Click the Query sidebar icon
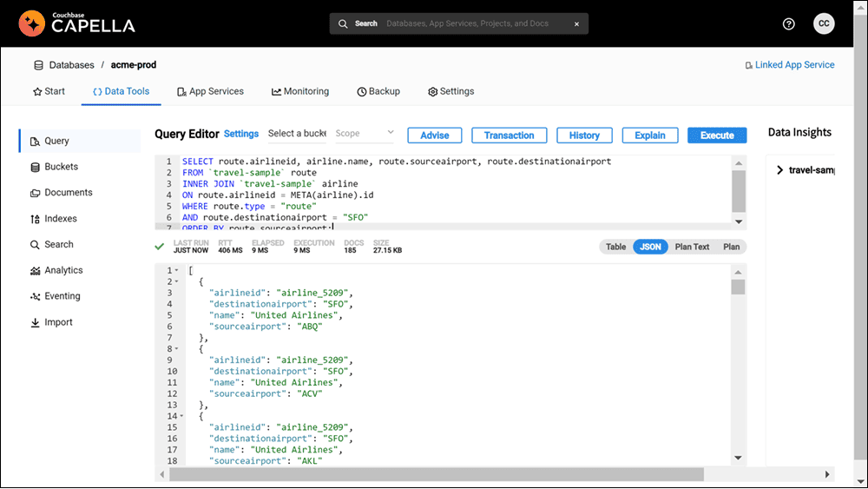This screenshot has width=868, height=489. click(35, 142)
